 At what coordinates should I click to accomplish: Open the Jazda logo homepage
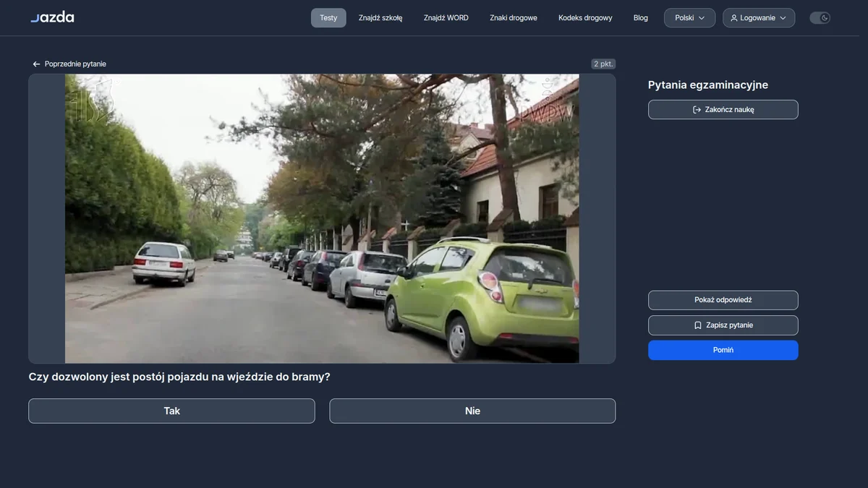(52, 17)
